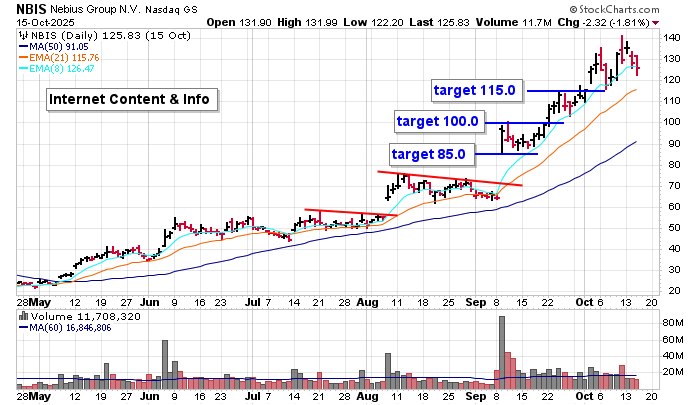Select the target 85.0 annotation
This screenshot has width=700, height=405.
tap(428, 154)
